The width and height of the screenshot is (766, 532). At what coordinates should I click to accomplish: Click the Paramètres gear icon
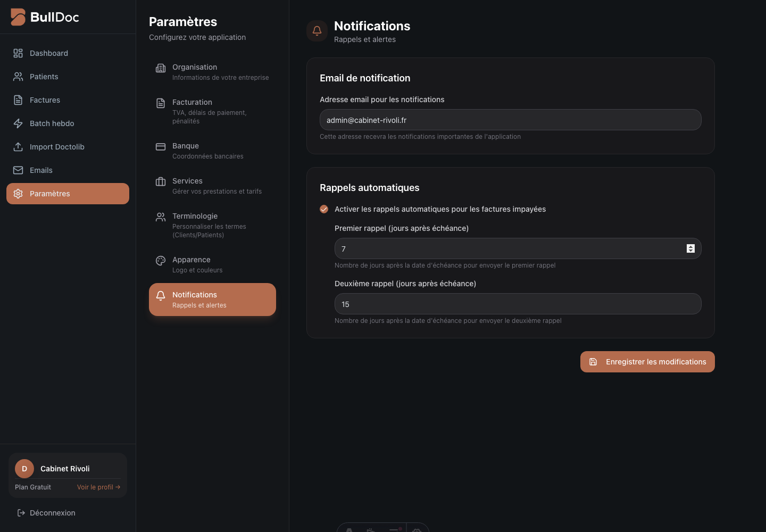18,194
